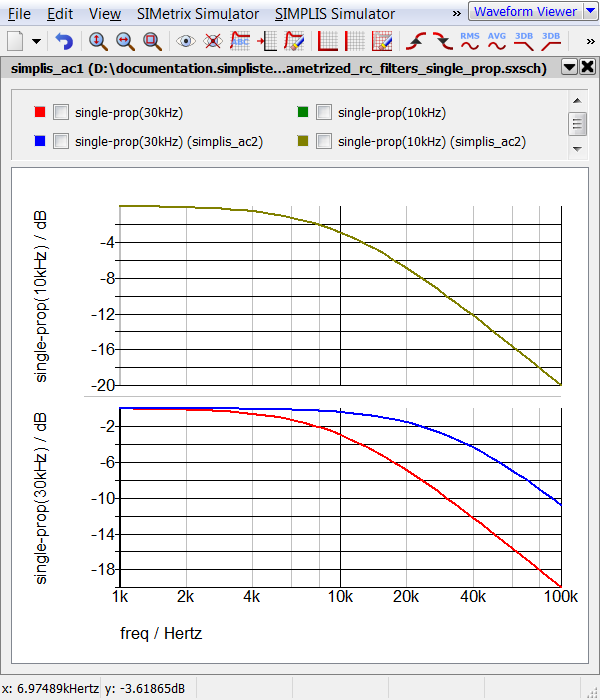
Task: Tick the single-prop(10kHz) green curve checkbox
Action: point(324,113)
